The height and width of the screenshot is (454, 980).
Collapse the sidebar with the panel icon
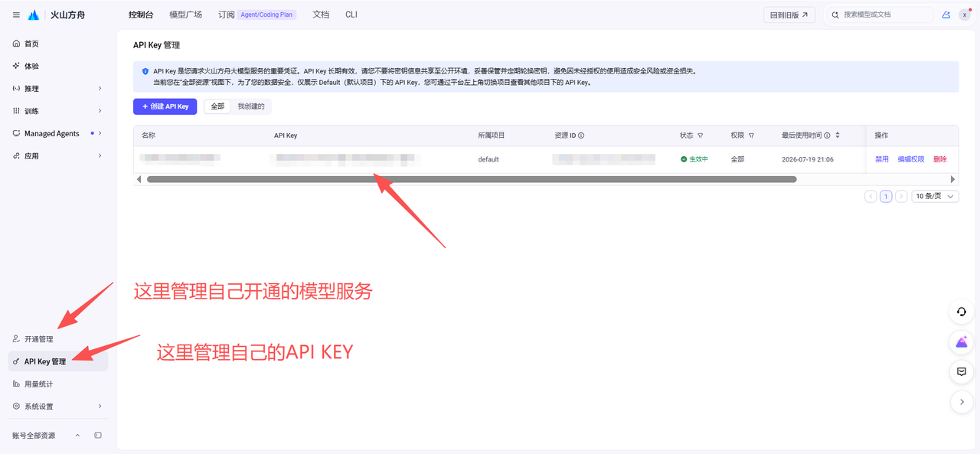[x=98, y=436]
